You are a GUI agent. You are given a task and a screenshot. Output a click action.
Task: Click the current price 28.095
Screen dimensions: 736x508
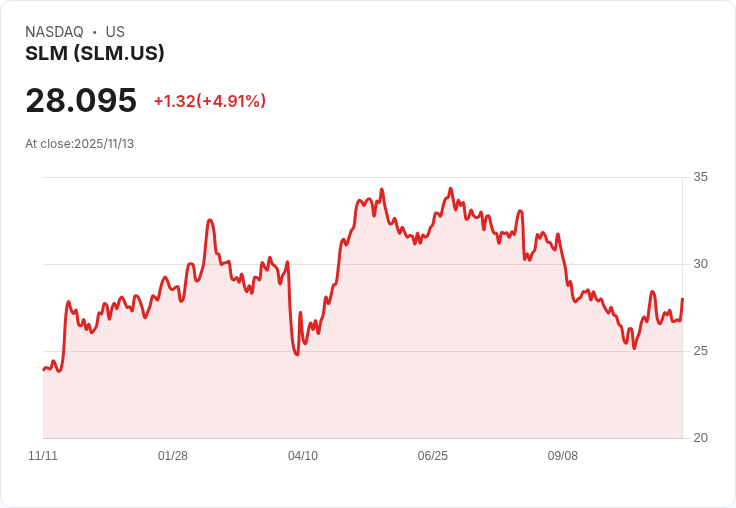(81, 100)
